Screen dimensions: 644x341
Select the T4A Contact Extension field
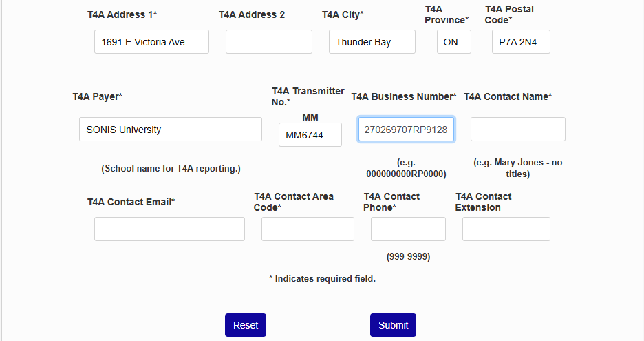pos(506,229)
